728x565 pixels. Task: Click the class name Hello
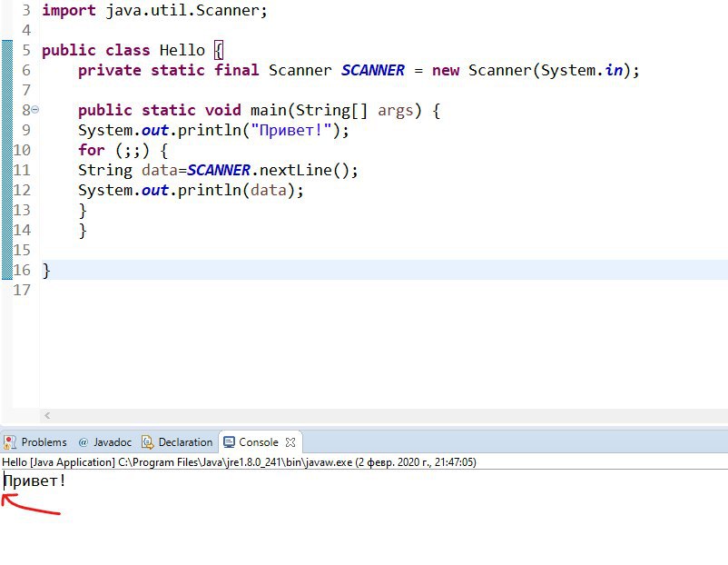(182, 50)
